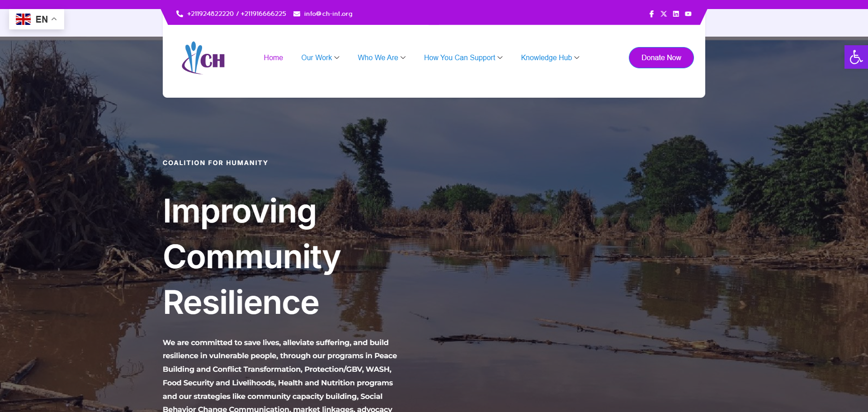Open the LinkedIn social icon
The height and width of the screenshot is (412, 868).
click(x=676, y=14)
